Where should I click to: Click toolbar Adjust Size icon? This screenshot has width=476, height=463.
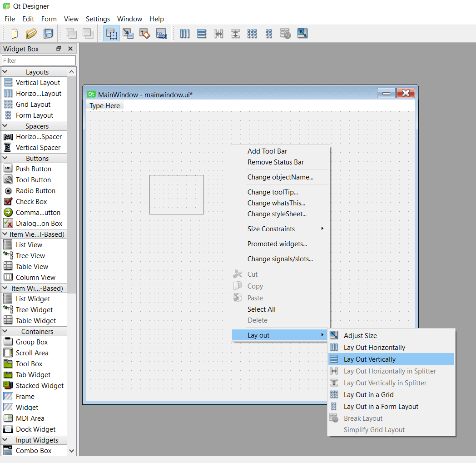(302, 34)
